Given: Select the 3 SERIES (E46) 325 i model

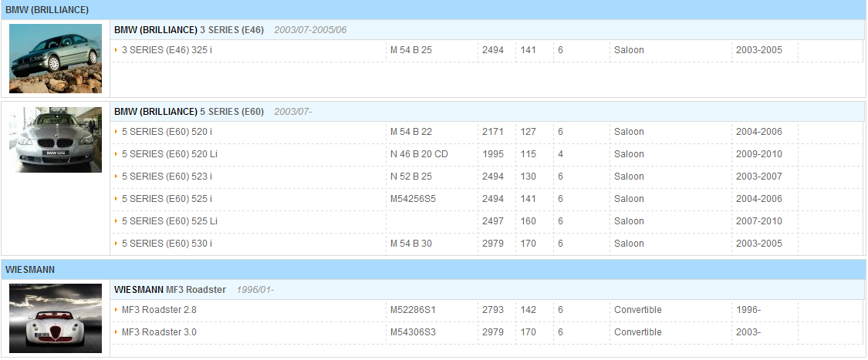Looking at the screenshot, I should coord(167,50).
